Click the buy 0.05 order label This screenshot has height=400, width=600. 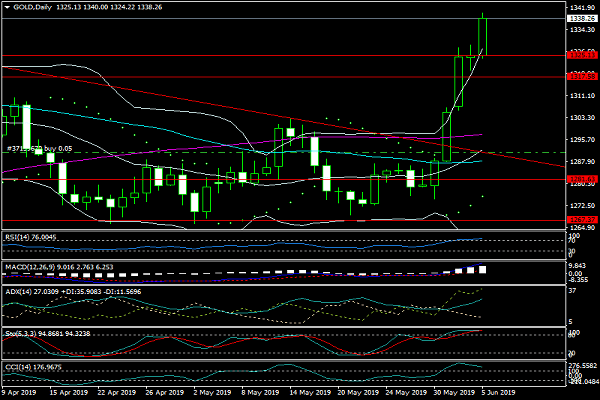(39, 149)
